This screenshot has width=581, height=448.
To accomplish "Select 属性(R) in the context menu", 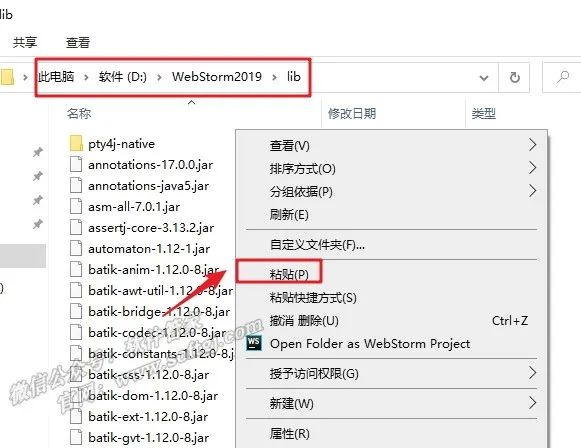I will pos(289,433).
